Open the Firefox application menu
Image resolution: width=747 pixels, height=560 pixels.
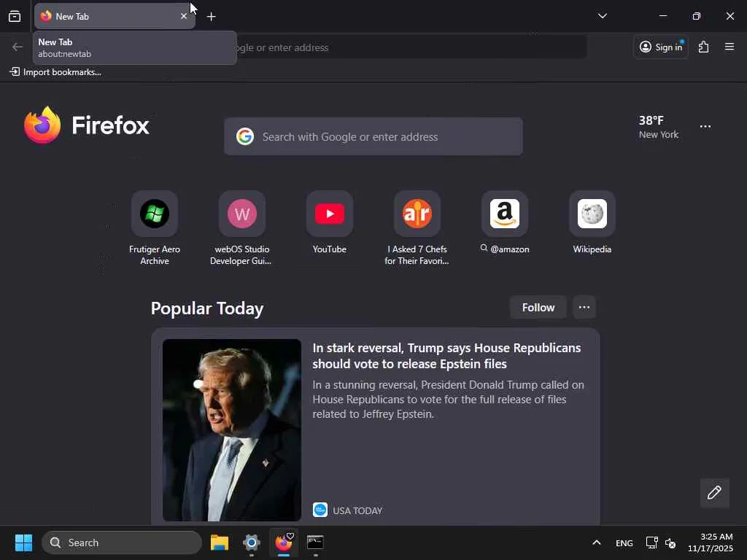tap(729, 47)
